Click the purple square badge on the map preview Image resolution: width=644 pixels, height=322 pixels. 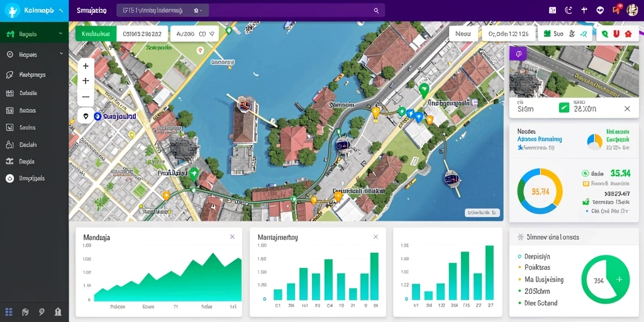coord(518,54)
